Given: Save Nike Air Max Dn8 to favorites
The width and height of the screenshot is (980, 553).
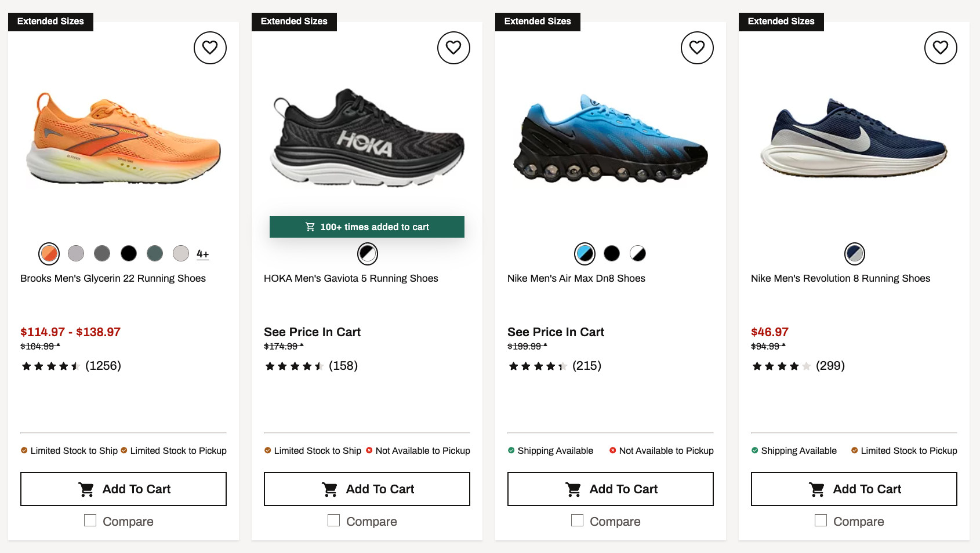Looking at the screenshot, I should coord(697,48).
